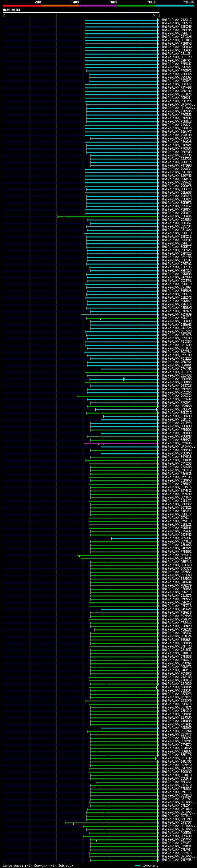The width and height of the screenshot is (197, 868).
Task: Open the last hit UniRef100_Q4MV58
Action: point(177,860)
